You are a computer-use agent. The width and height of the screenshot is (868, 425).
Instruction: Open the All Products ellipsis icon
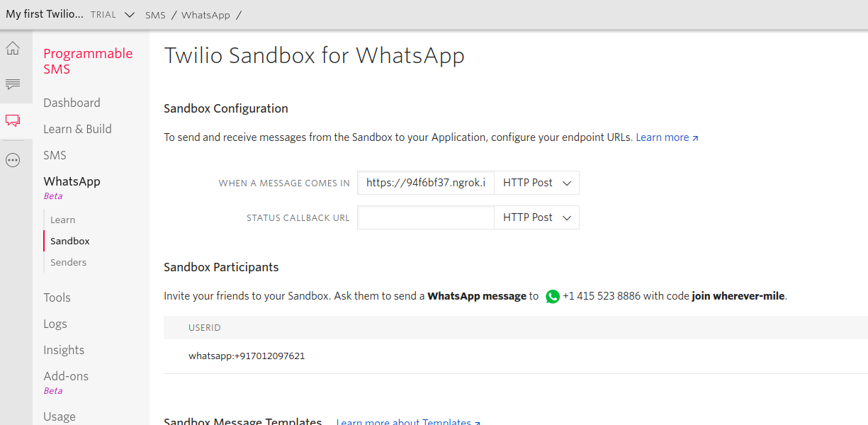point(13,160)
